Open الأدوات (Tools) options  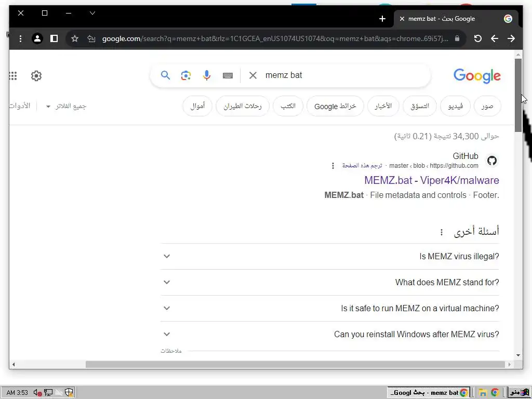(x=20, y=106)
